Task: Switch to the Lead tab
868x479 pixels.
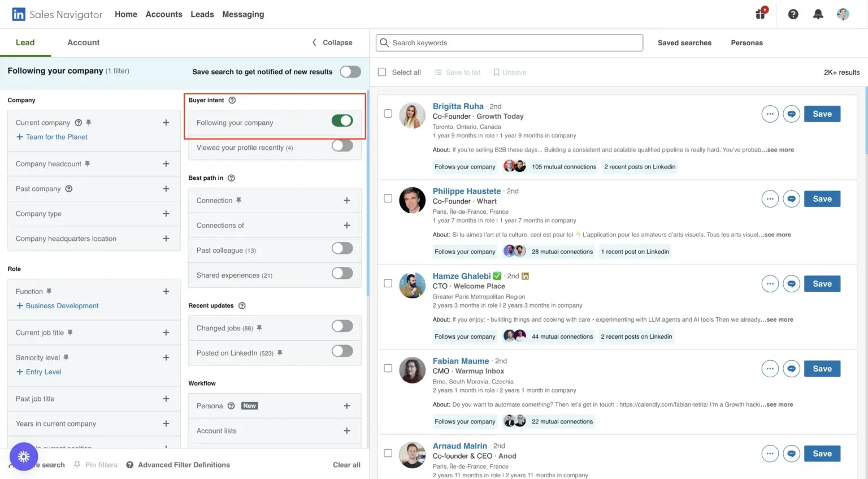Action: [25, 42]
